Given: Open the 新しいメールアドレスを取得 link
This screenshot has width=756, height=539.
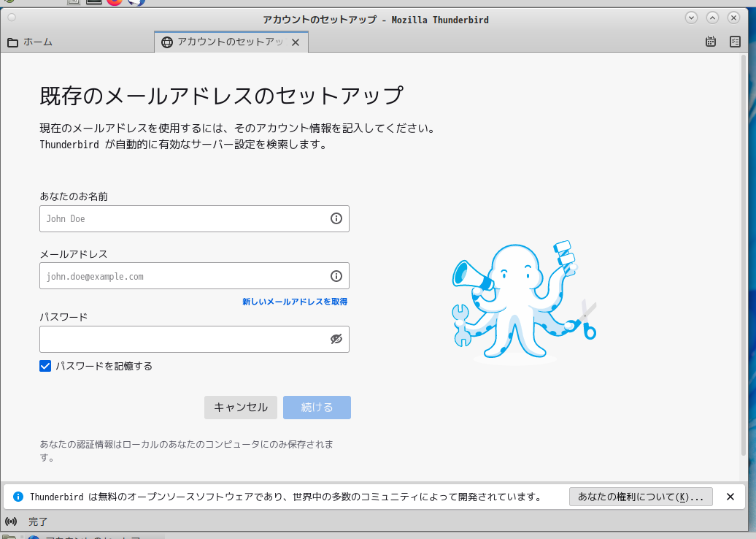Looking at the screenshot, I should (295, 302).
